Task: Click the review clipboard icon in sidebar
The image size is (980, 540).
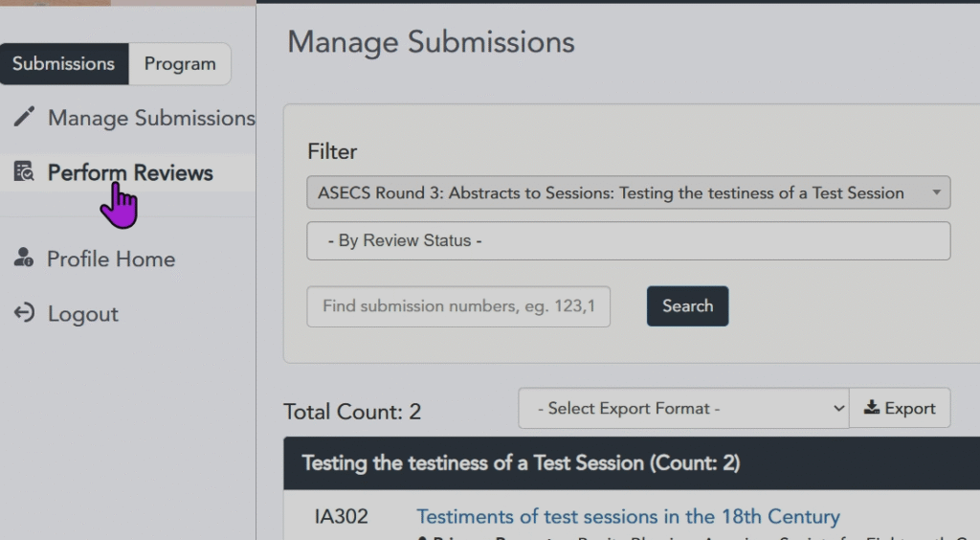Action: pyautogui.click(x=24, y=172)
